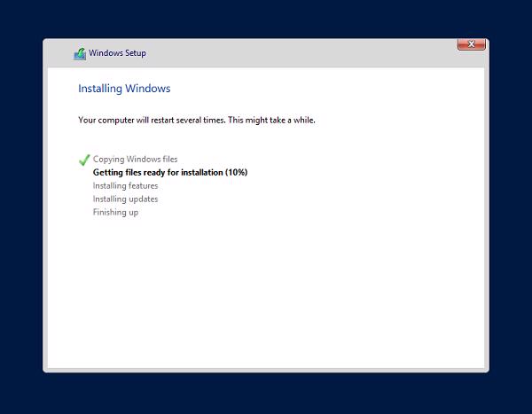Click the word "Installing" in the blue heading
Viewport: 532px width, 414px height.
(100, 89)
